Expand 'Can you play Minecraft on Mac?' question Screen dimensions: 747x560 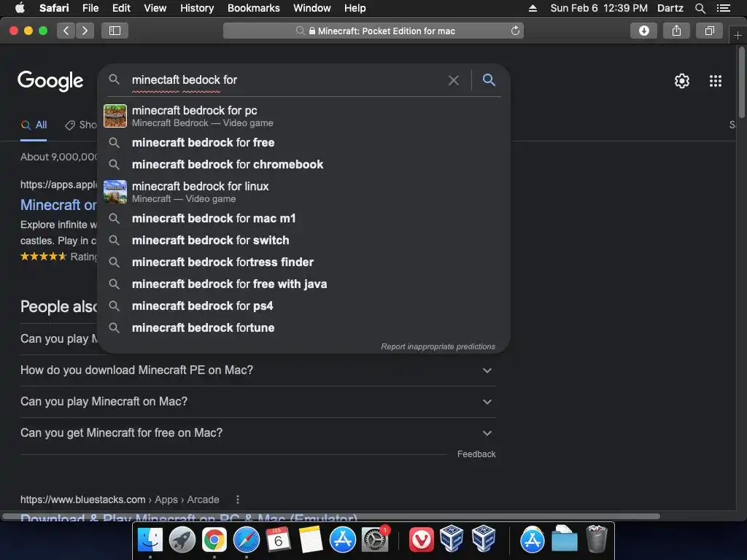258,402
